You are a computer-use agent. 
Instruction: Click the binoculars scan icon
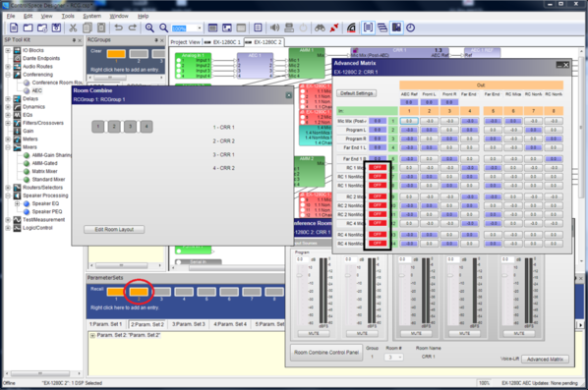point(320,28)
